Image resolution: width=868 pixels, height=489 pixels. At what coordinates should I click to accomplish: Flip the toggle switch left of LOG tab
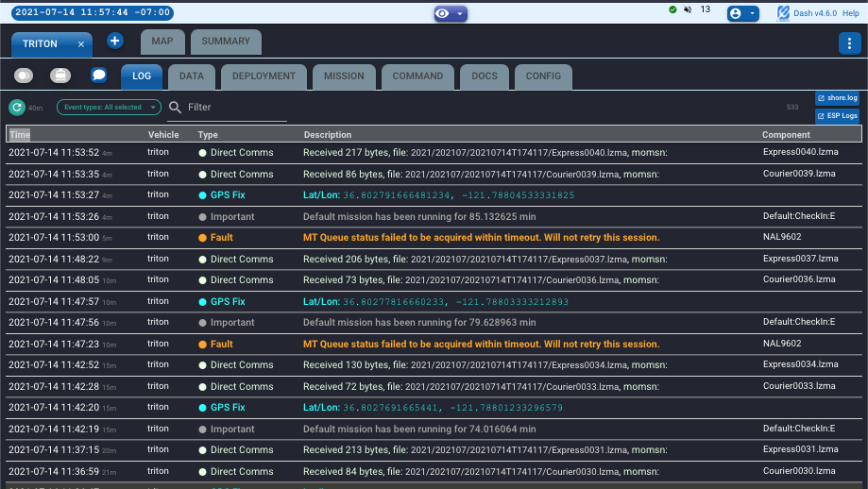[24, 76]
